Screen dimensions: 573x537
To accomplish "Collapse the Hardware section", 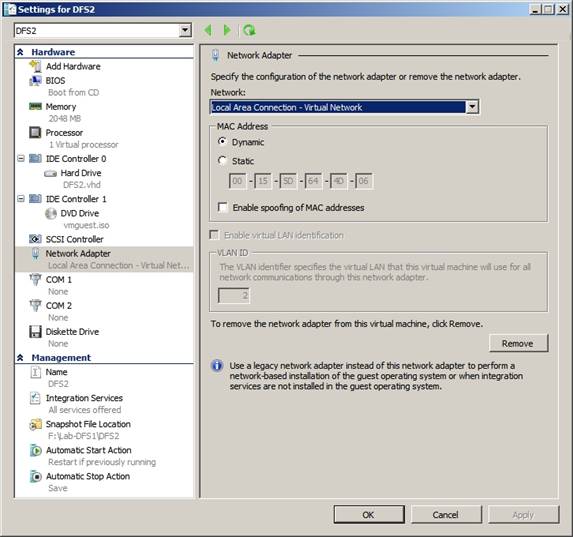I will click(x=20, y=52).
